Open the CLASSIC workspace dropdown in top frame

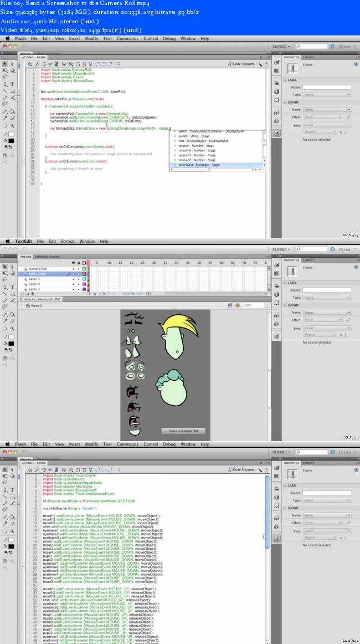pyautogui.click(x=281, y=47)
